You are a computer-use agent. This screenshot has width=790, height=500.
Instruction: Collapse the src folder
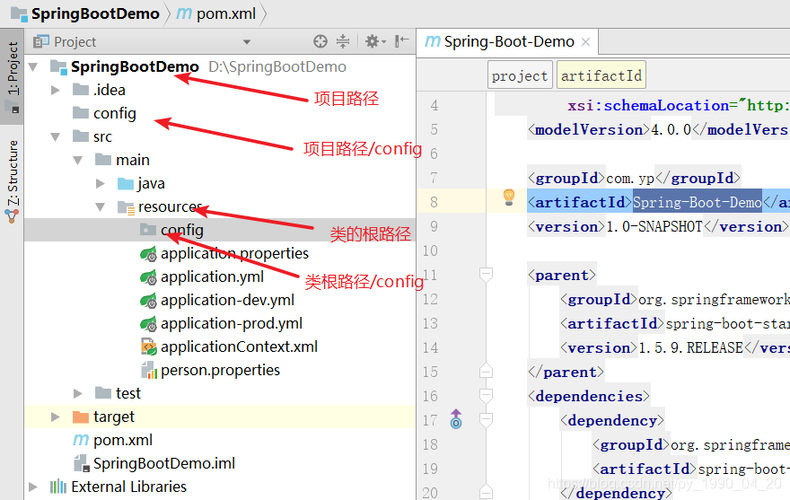point(55,137)
